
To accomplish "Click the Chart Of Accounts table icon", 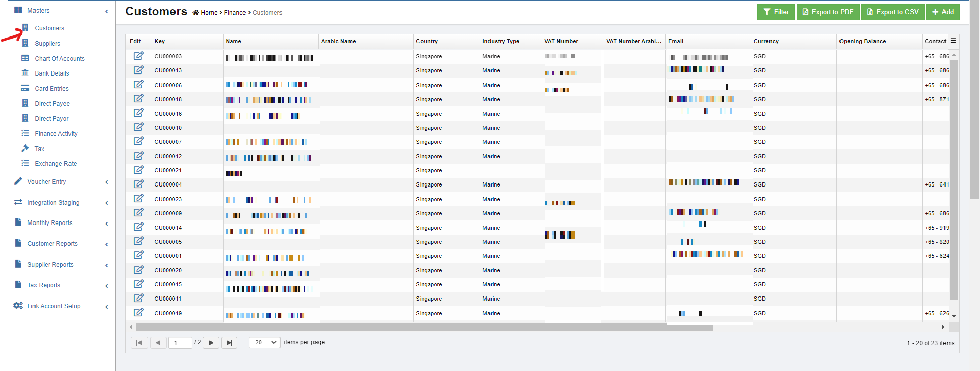I will 25,58.
